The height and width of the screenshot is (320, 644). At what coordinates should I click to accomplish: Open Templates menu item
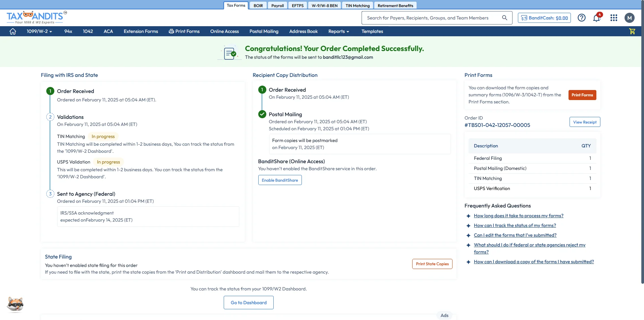[372, 31]
